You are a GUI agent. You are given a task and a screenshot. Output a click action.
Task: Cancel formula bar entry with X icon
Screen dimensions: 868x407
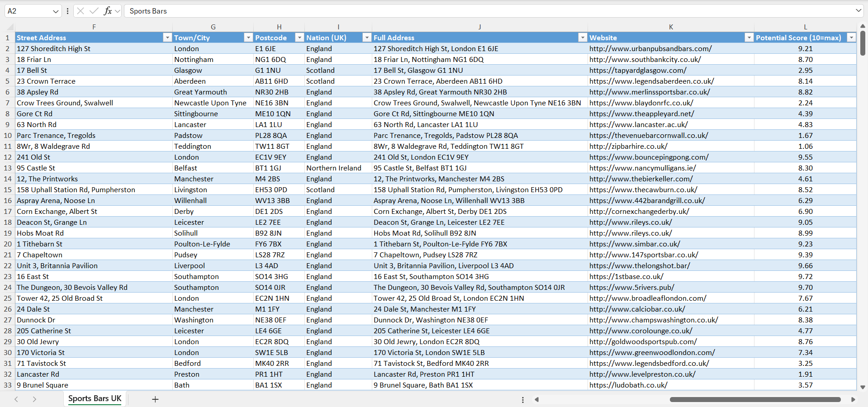coord(81,11)
